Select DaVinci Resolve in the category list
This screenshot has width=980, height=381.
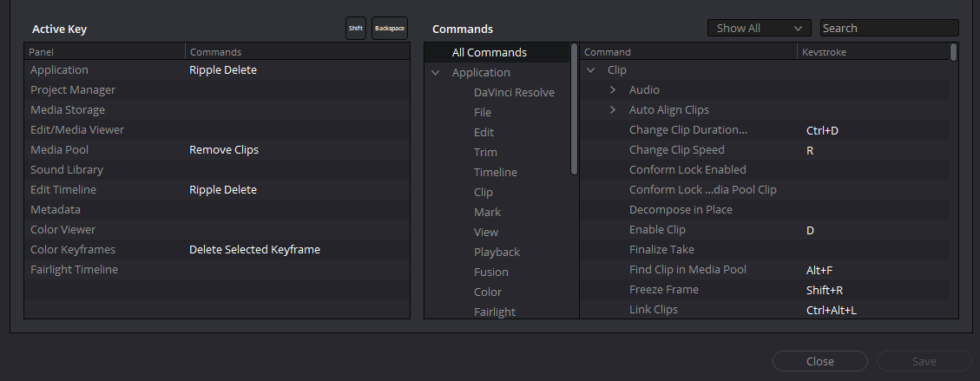pos(514,93)
